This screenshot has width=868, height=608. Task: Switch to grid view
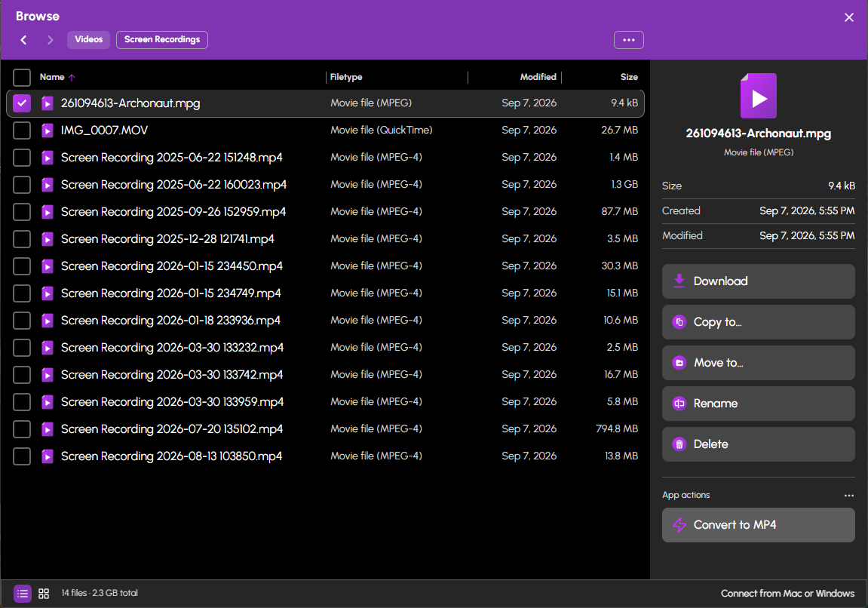[x=44, y=594]
